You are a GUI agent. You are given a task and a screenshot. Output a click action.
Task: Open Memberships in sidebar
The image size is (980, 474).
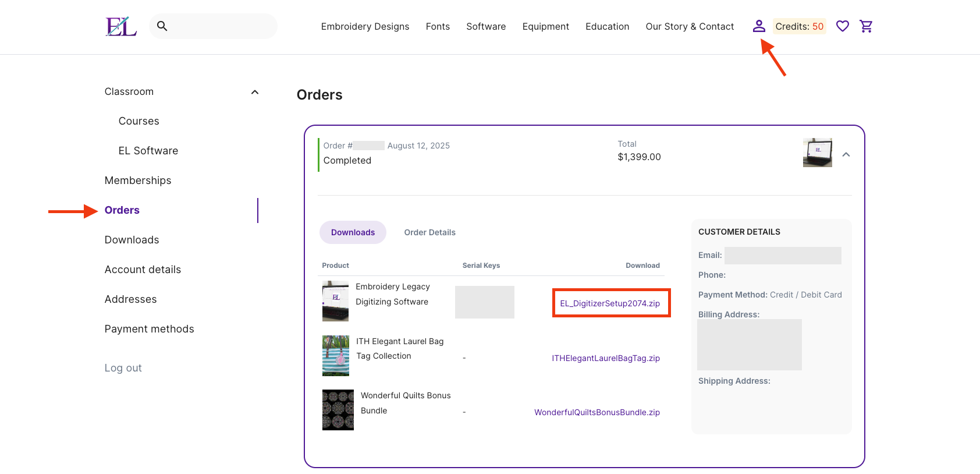(138, 181)
